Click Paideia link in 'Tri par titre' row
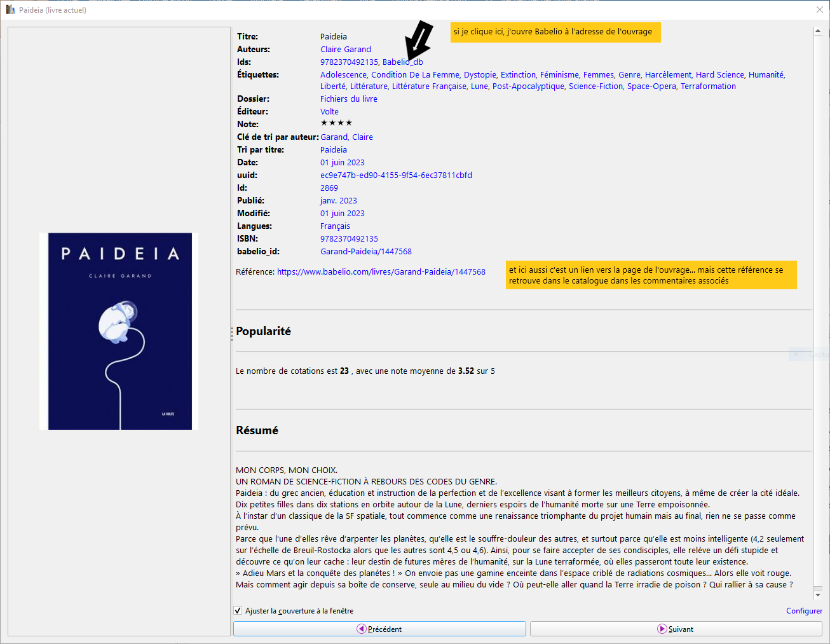The height and width of the screenshot is (644, 830). [334, 149]
